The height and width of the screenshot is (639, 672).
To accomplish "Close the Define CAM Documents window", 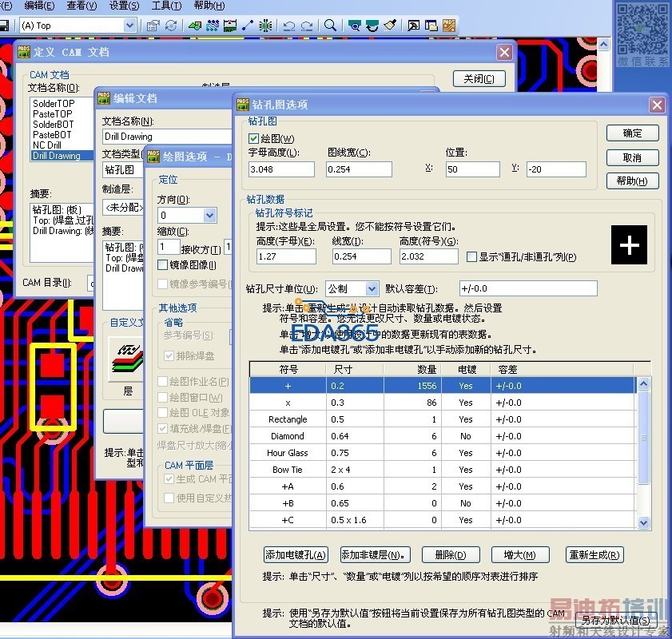I will point(504,52).
